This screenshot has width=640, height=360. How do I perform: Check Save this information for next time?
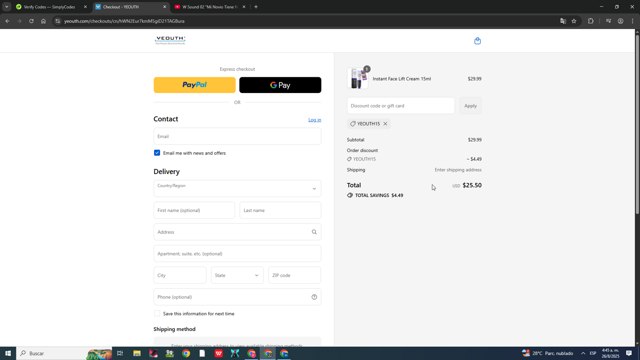(157, 313)
